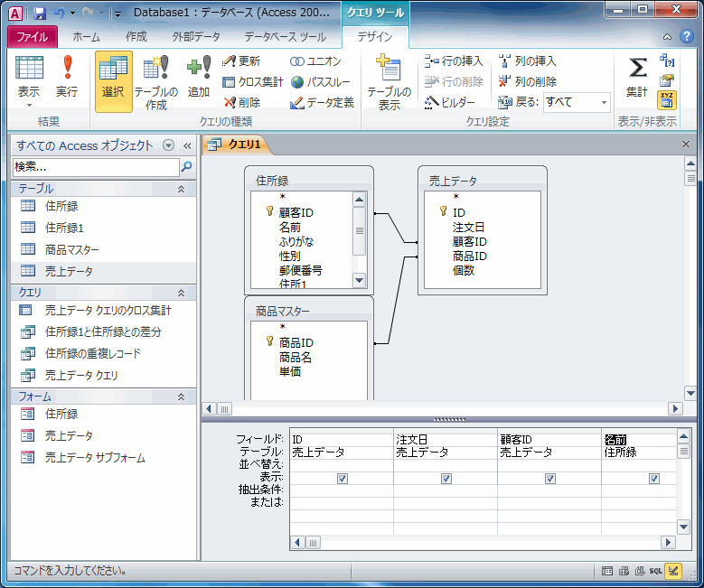
Task: Open quick access toolbar customize dropdown
Action: (x=117, y=14)
